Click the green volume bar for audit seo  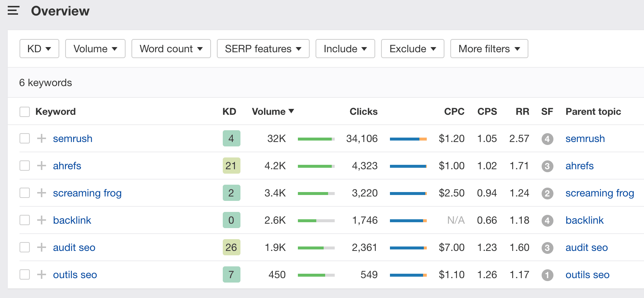pyautogui.click(x=316, y=248)
